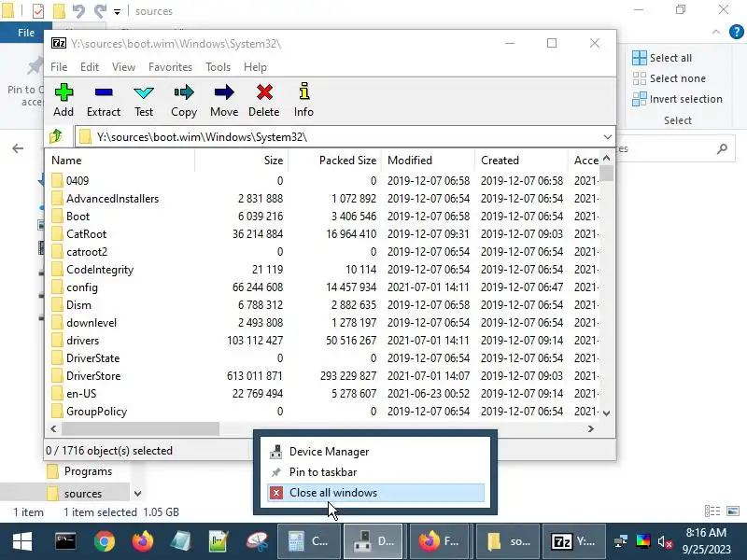Select the config folder
747x560 pixels.
[82, 287]
